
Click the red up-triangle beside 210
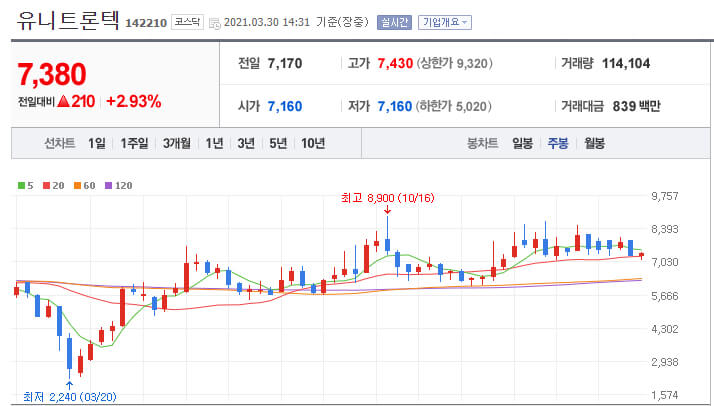coord(64,101)
